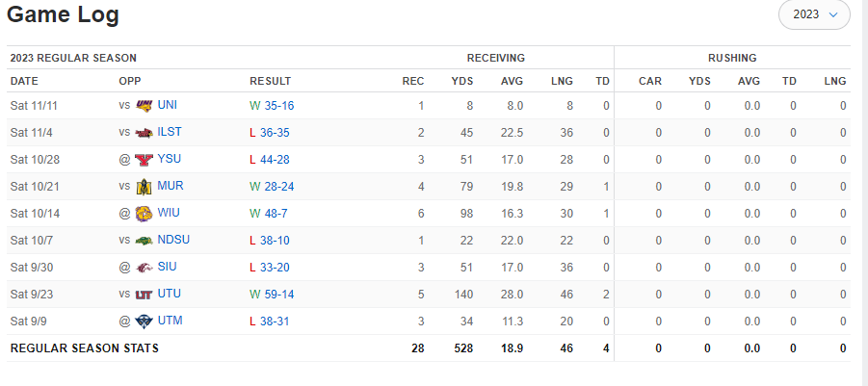The width and height of the screenshot is (868, 386).
Task: Open the 38-31 UTM game result
Action: 278,321
